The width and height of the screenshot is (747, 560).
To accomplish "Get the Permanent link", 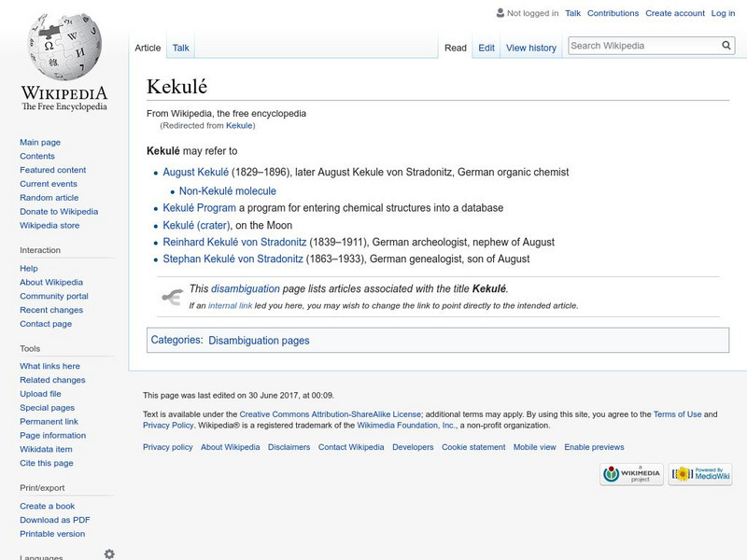I will click(49, 422).
